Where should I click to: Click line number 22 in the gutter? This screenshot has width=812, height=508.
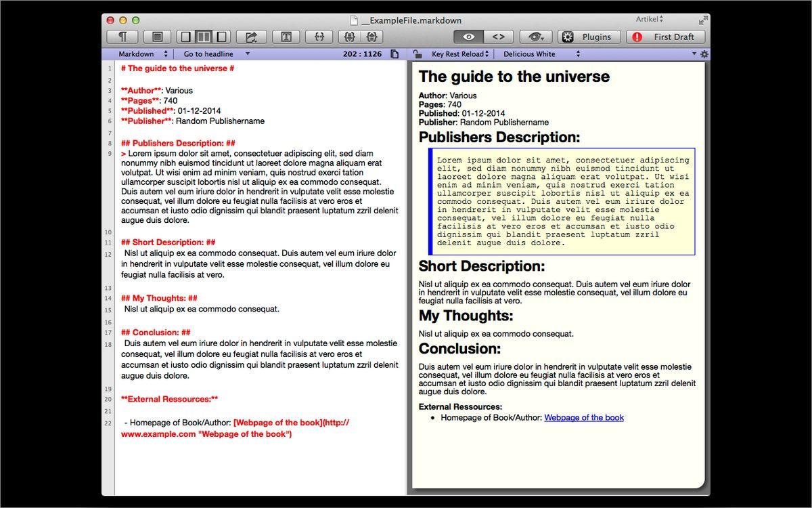pyautogui.click(x=108, y=423)
